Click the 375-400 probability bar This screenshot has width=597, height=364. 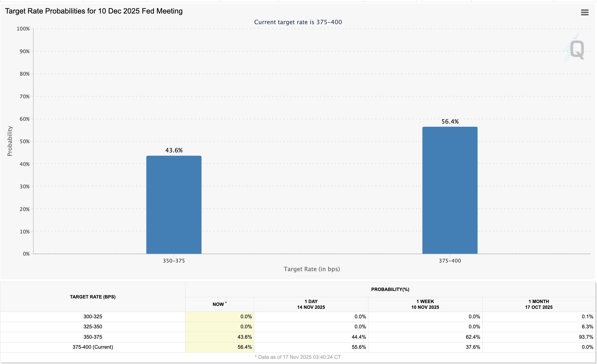click(450, 190)
